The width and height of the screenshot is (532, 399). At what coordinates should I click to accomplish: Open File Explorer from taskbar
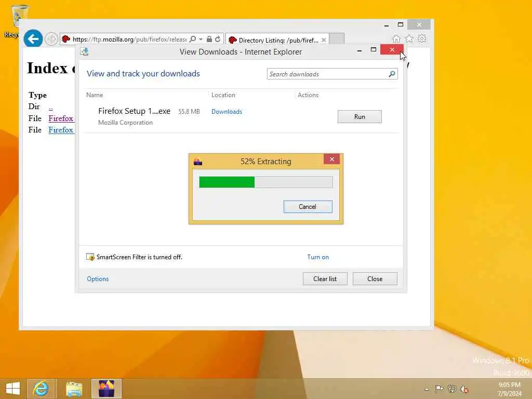tap(74, 389)
